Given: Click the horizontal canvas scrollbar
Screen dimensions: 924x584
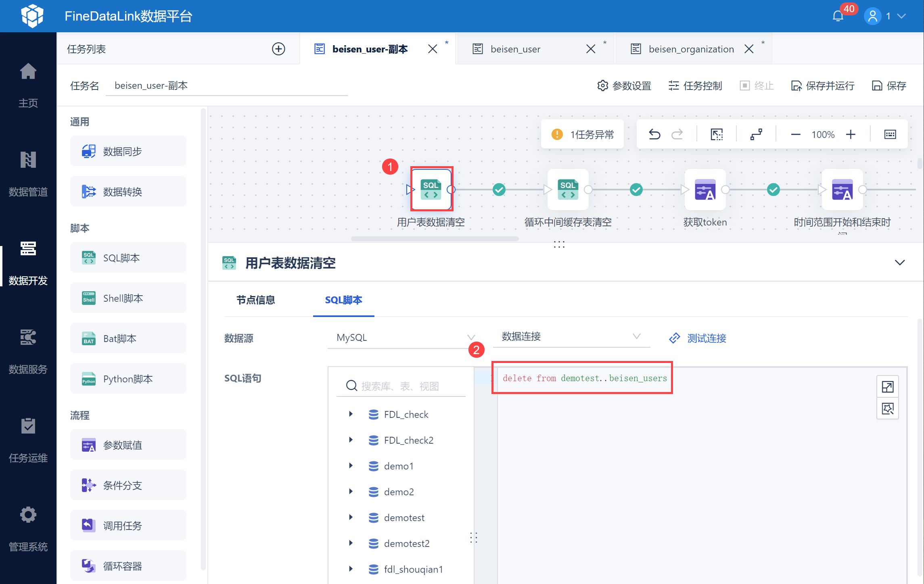Looking at the screenshot, I should tap(435, 239).
